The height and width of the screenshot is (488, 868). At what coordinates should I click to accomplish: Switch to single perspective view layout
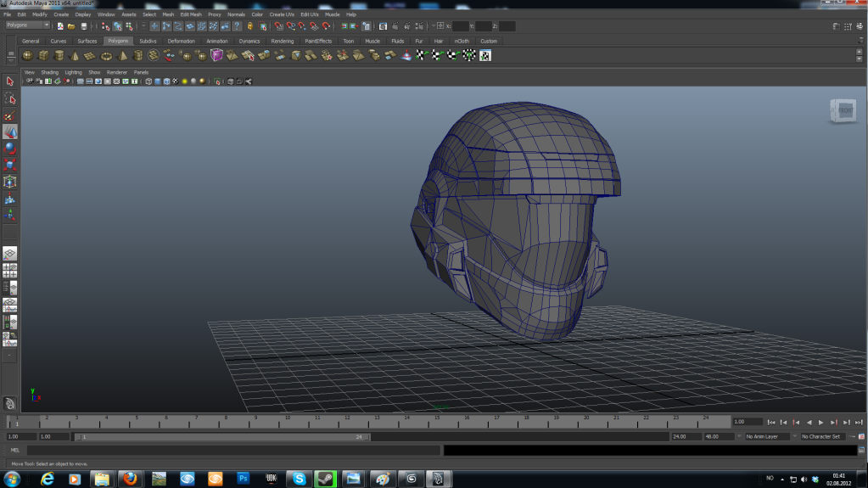[x=10, y=254]
